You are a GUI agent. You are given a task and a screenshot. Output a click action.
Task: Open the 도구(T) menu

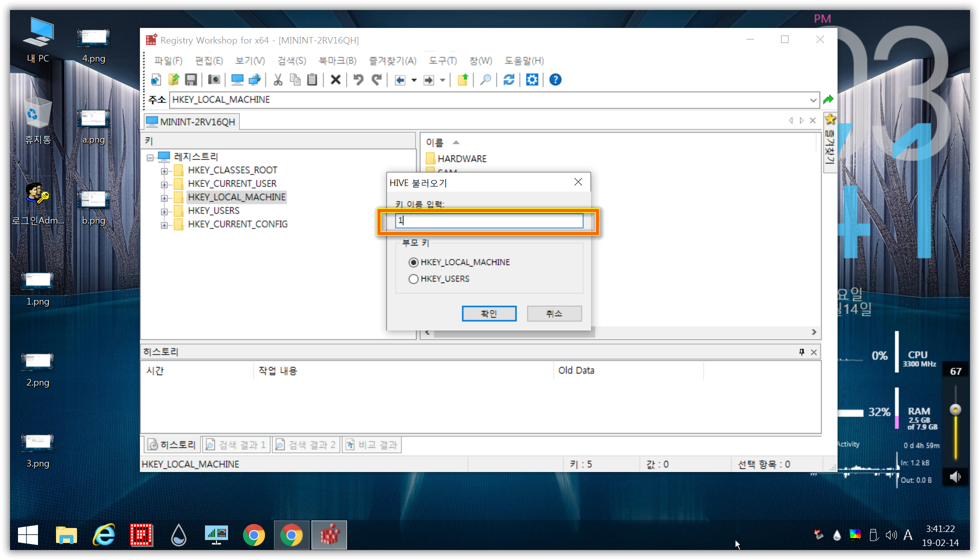pos(443,60)
